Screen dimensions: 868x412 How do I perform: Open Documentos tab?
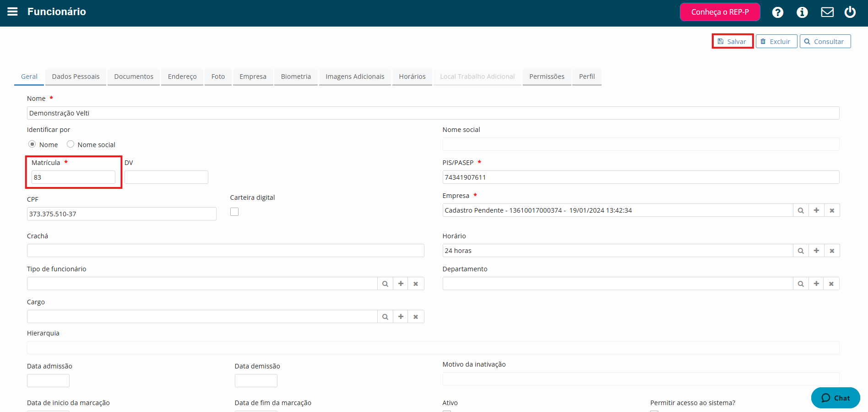coord(134,77)
